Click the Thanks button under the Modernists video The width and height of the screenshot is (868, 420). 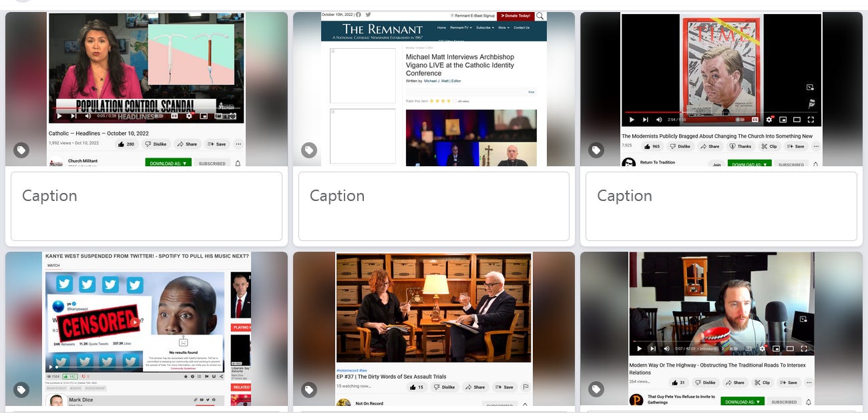coord(740,146)
